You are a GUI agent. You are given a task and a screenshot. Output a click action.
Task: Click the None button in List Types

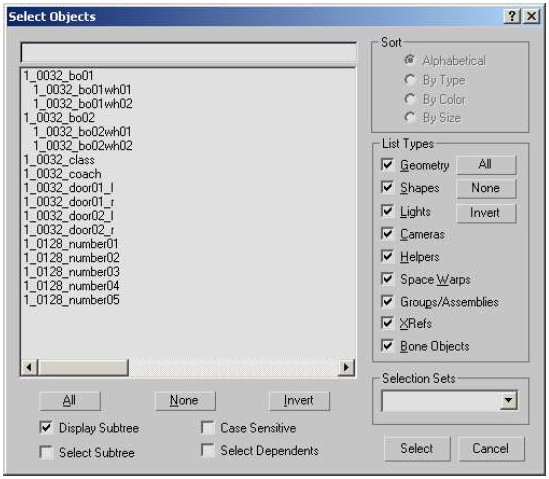[x=486, y=188]
